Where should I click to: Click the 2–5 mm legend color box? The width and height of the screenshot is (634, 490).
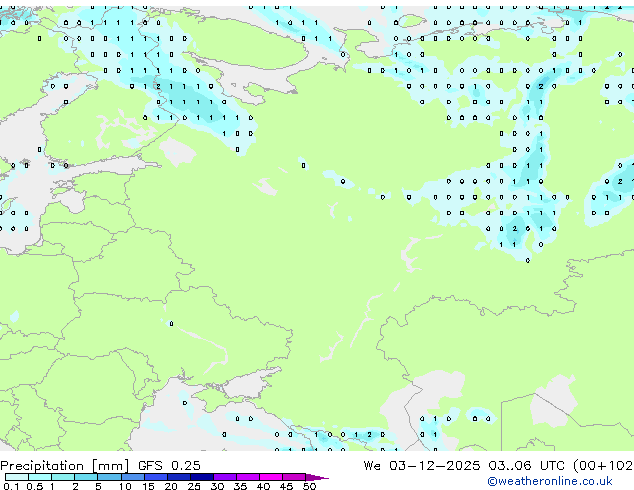(x=86, y=477)
